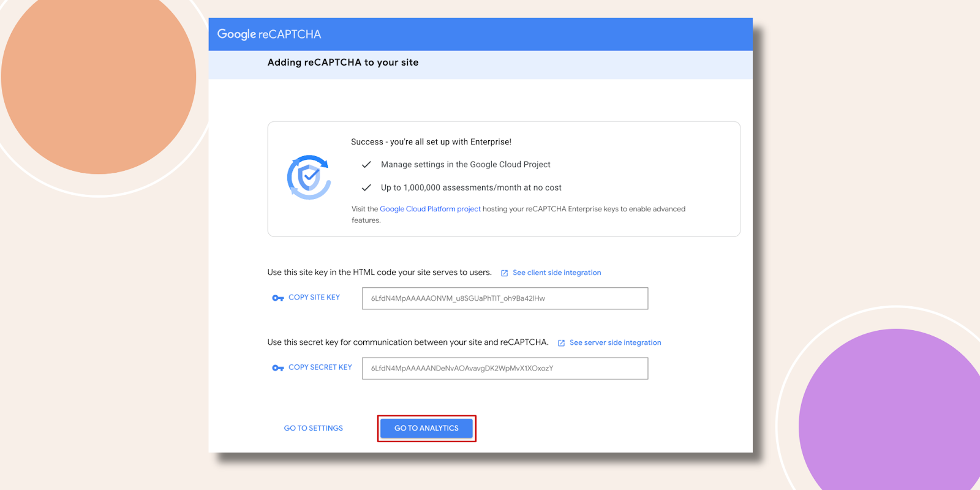This screenshot has width=980, height=490.
Task: Open See client side integration link
Action: tap(556, 273)
